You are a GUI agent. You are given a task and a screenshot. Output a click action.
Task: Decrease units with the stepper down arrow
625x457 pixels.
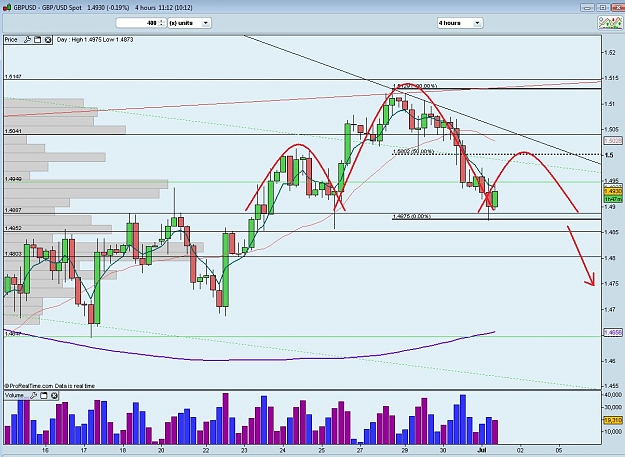click(x=162, y=25)
